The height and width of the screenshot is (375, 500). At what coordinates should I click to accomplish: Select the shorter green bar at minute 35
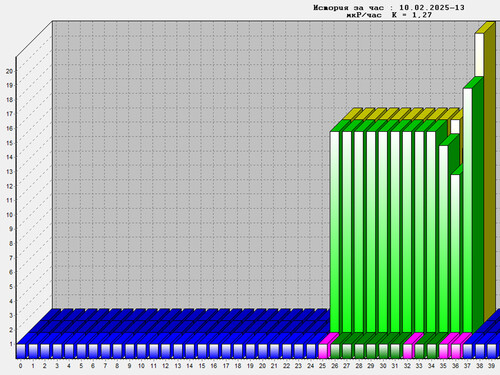443,239
